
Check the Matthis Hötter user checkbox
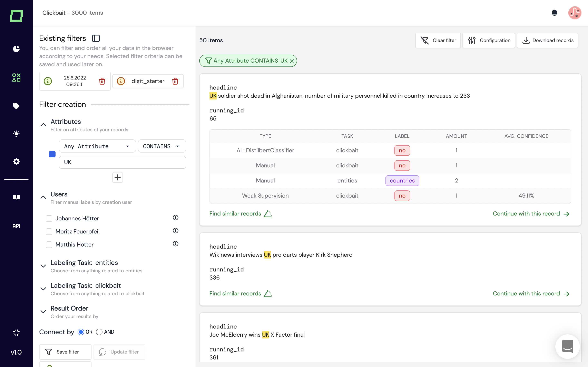pyautogui.click(x=49, y=244)
